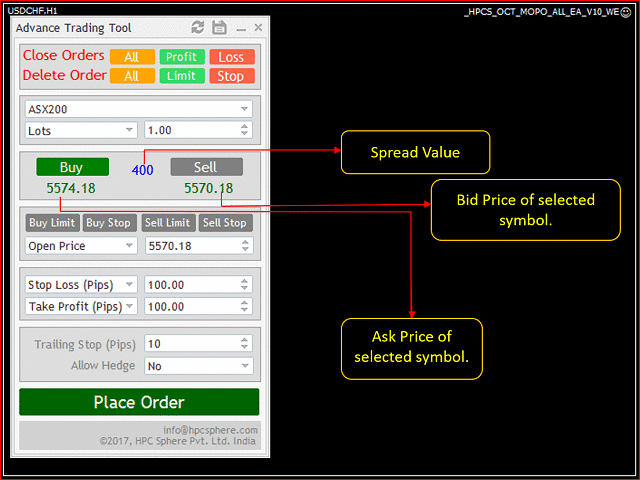
Task: Select Sell Limit order type
Action: pyautogui.click(x=168, y=223)
